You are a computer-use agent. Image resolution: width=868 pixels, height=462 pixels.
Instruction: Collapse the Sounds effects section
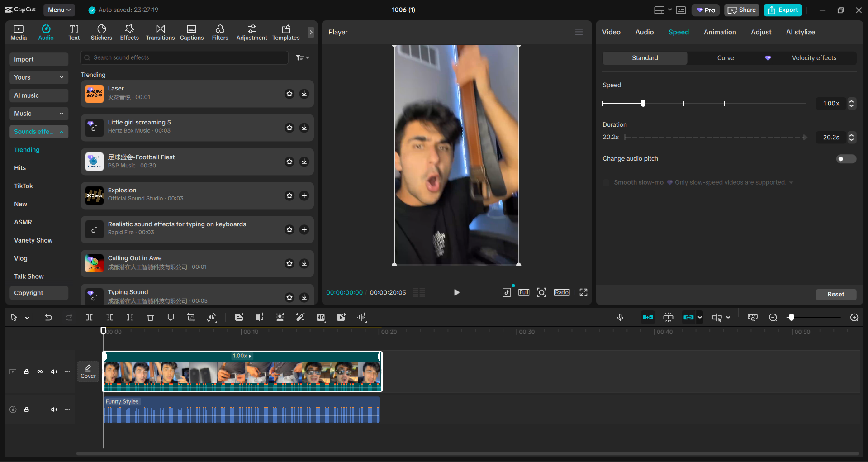click(x=62, y=132)
